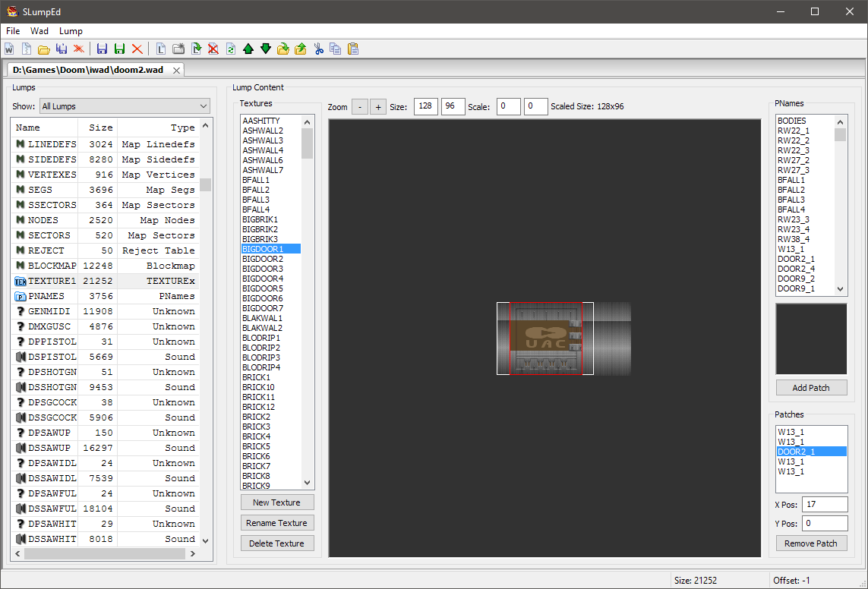Viewport: 868px width, 589px height.
Task: Click the move lump down arrow
Action: click(265, 49)
